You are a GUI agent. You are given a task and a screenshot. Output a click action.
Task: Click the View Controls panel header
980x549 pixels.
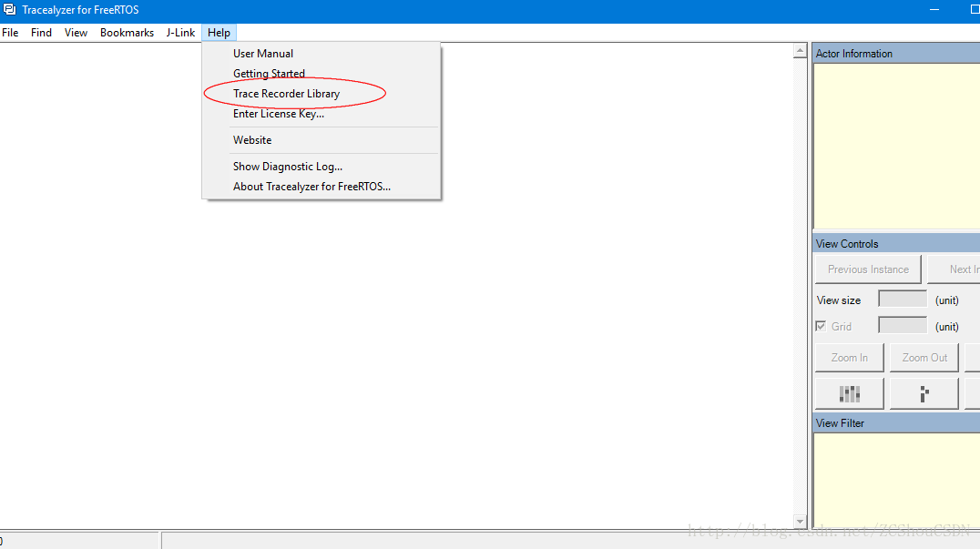click(896, 244)
